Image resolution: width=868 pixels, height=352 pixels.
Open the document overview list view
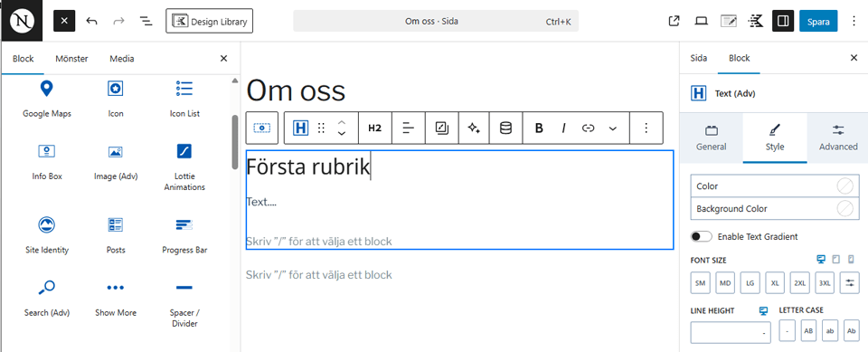coord(146,21)
